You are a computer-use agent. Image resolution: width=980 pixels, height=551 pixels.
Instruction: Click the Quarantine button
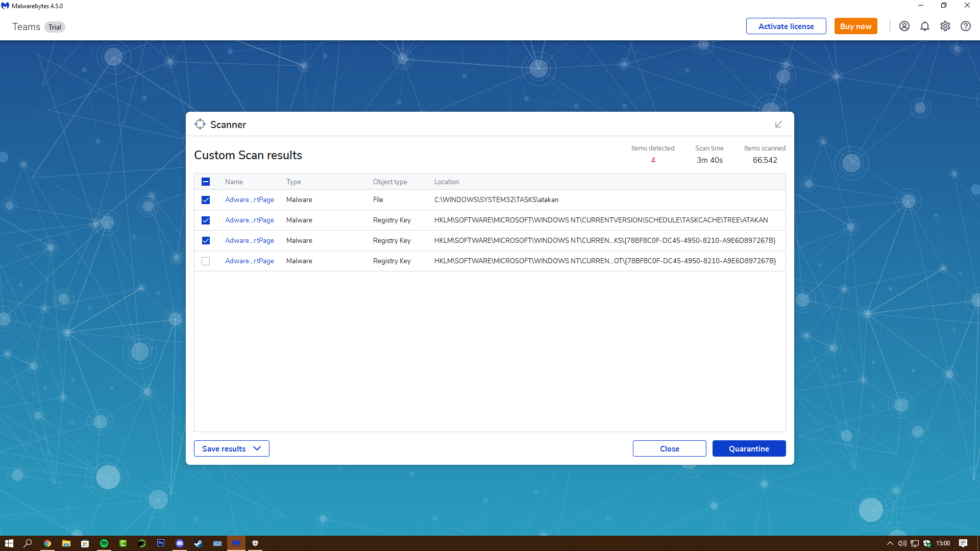click(748, 448)
